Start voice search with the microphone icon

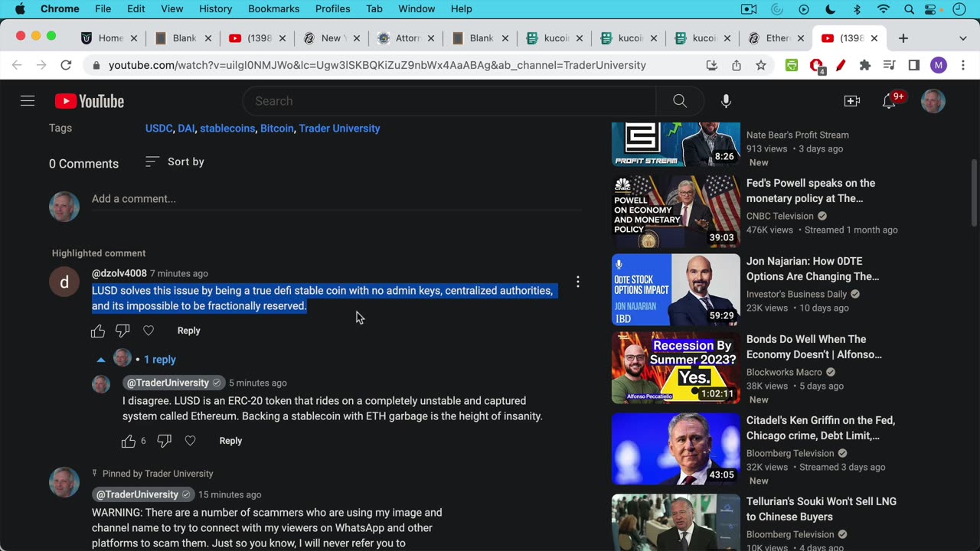tap(726, 101)
